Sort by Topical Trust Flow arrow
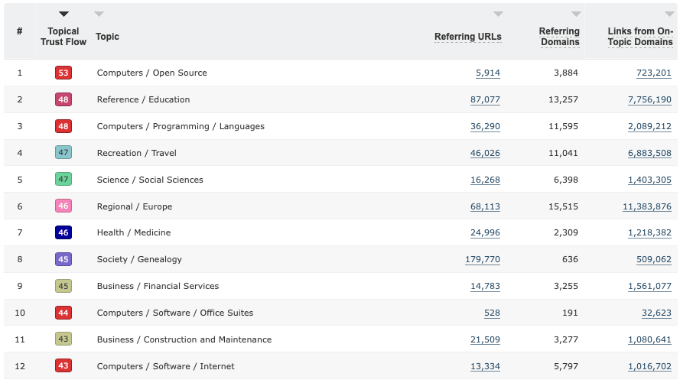680x383 pixels. [x=64, y=14]
